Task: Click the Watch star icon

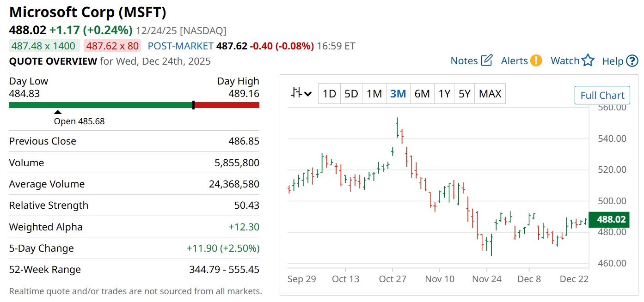Action: pos(588,60)
